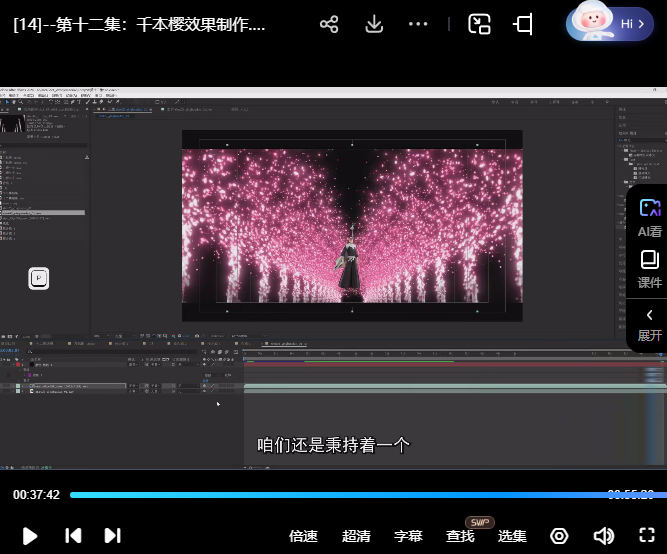This screenshot has width=667, height=554.
Task: Open the AI看 assistant panel
Action: point(650,217)
